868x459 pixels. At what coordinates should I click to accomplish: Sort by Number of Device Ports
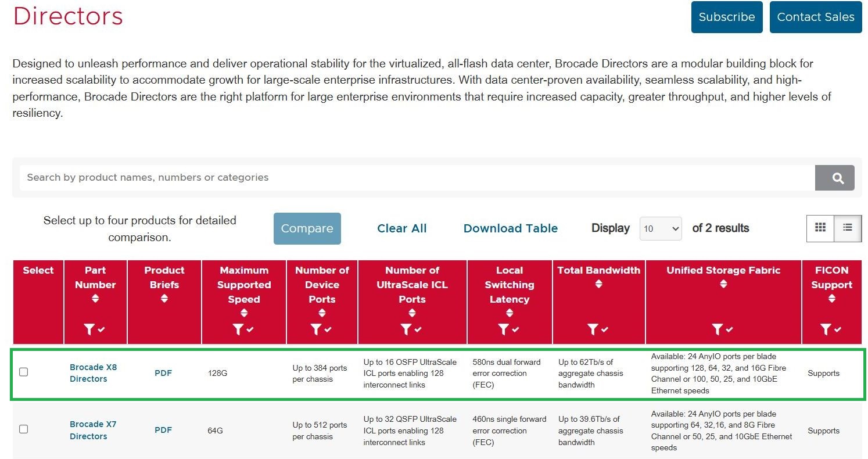coord(322,313)
